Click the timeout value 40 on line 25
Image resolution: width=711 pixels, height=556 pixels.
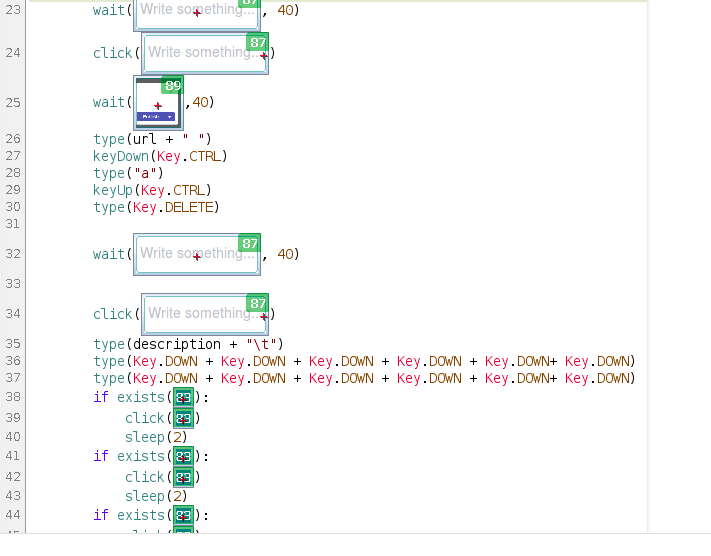click(x=200, y=102)
